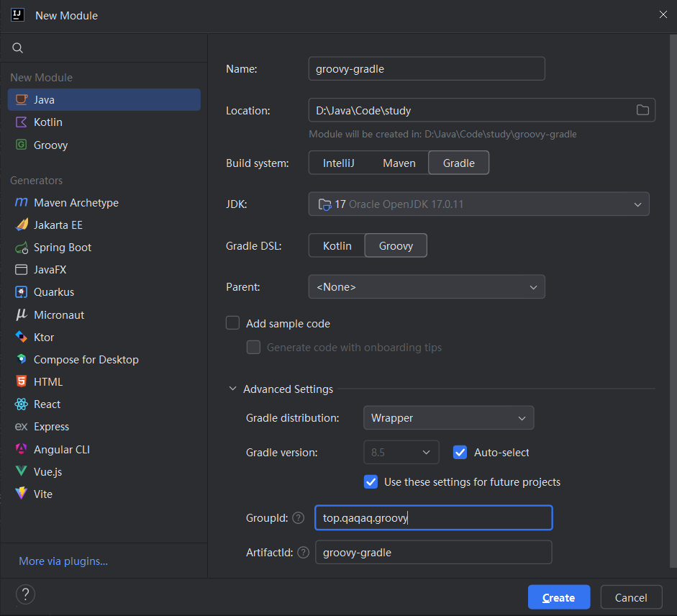Click the Angular CLI icon
Viewport: 677px width, 616px height.
tap(21, 449)
